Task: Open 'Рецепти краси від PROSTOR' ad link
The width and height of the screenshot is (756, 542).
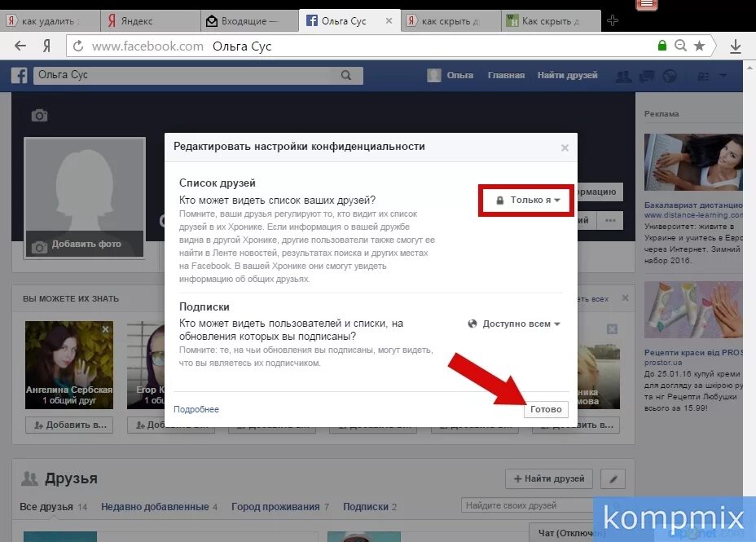Action: coord(693,352)
